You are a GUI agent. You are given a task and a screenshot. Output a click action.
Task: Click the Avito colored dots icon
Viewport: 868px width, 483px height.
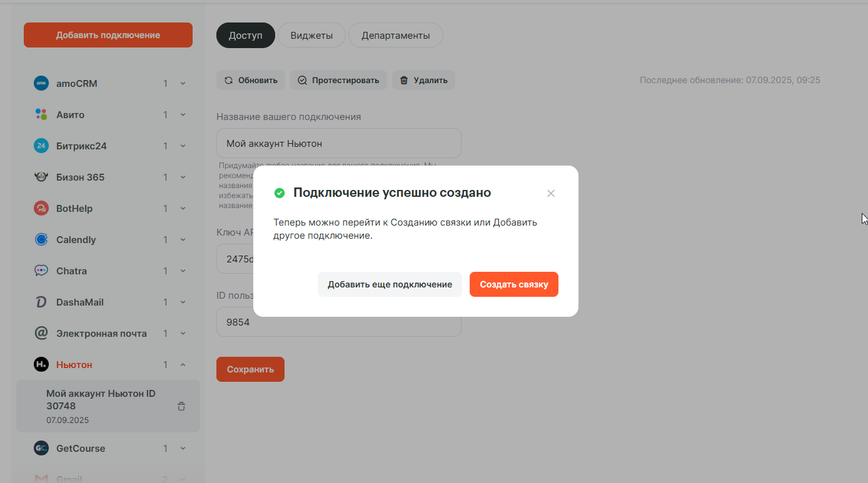click(x=41, y=115)
